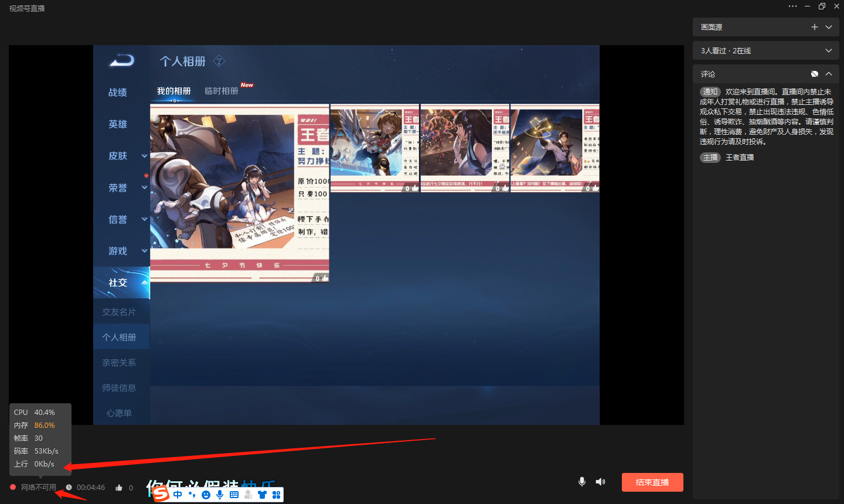Open the three-dots more menu in title bar
Image resolution: width=844 pixels, height=504 pixels.
[792, 6]
